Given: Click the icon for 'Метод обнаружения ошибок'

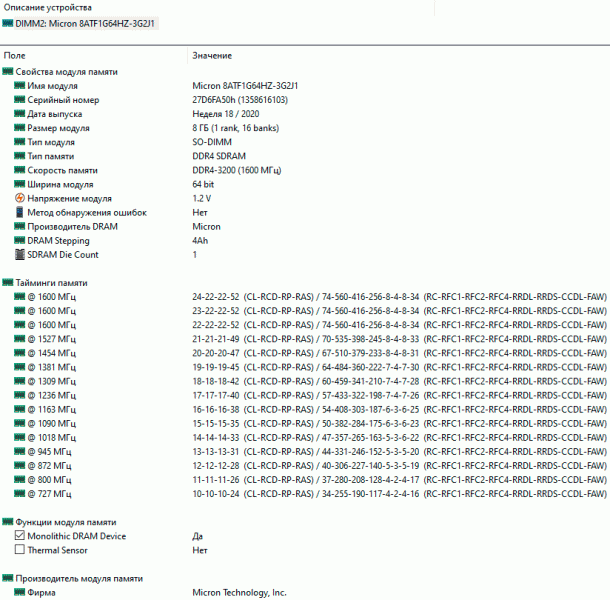Looking at the screenshot, I should 19,212.
